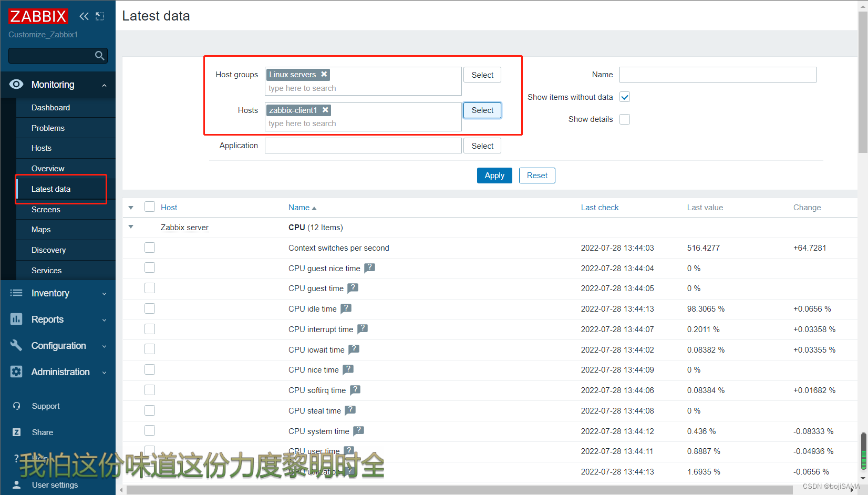Open help icon for CPU system time

358,431
